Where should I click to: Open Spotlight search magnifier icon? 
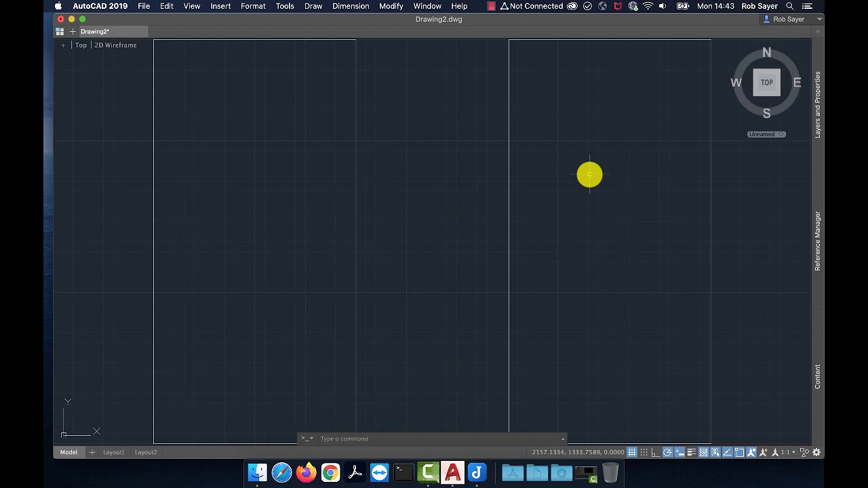click(x=790, y=6)
